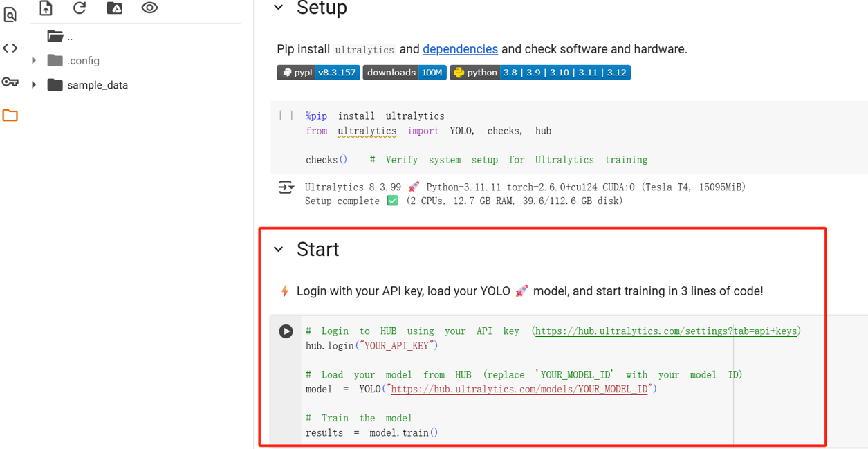The image size is (868, 449).
Task: Mount Google Drive folder icon
Action: pyautogui.click(x=115, y=8)
